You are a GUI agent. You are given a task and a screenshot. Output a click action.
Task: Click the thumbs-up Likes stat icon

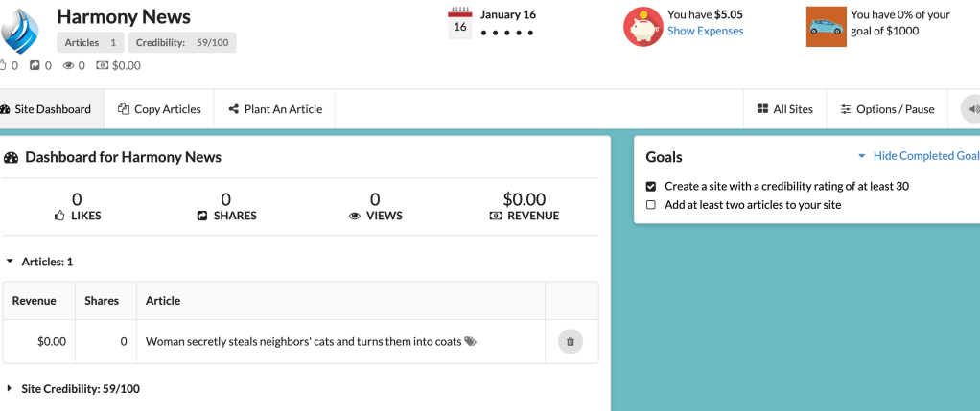click(x=59, y=217)
